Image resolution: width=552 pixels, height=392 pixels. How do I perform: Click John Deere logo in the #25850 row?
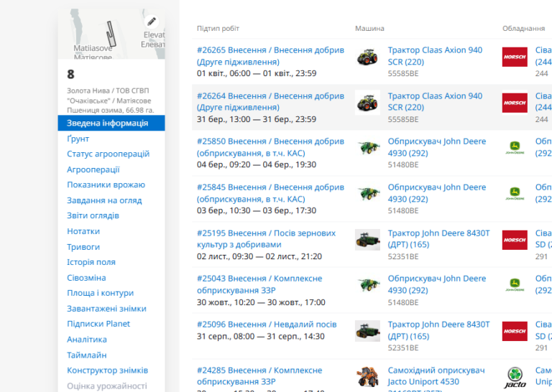515,149
